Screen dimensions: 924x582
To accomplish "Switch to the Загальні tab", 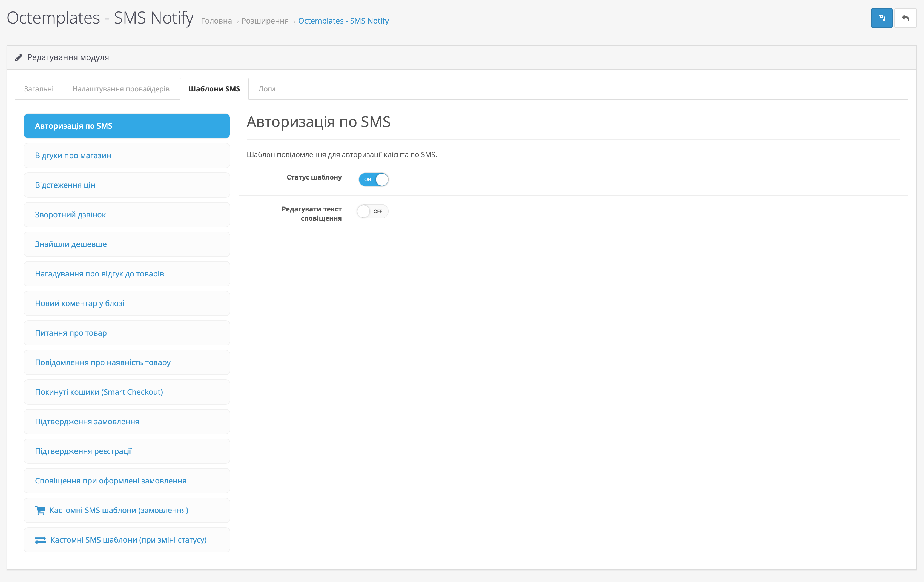I will (x=39, y=89).
